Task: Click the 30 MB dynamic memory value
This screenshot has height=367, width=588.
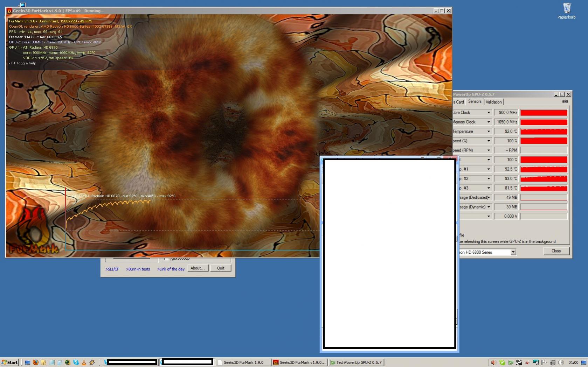Action: coord(506,207)
